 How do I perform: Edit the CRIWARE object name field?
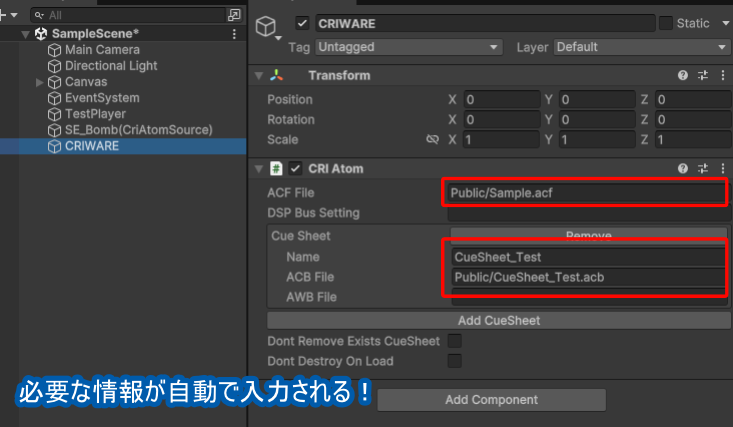coord(485,23)
